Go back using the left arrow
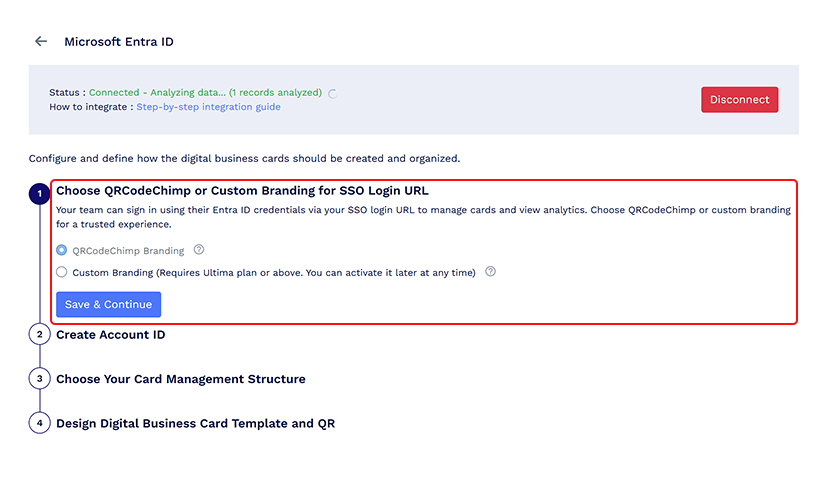Viewport: 820px width, 480px height. point(41,41)
